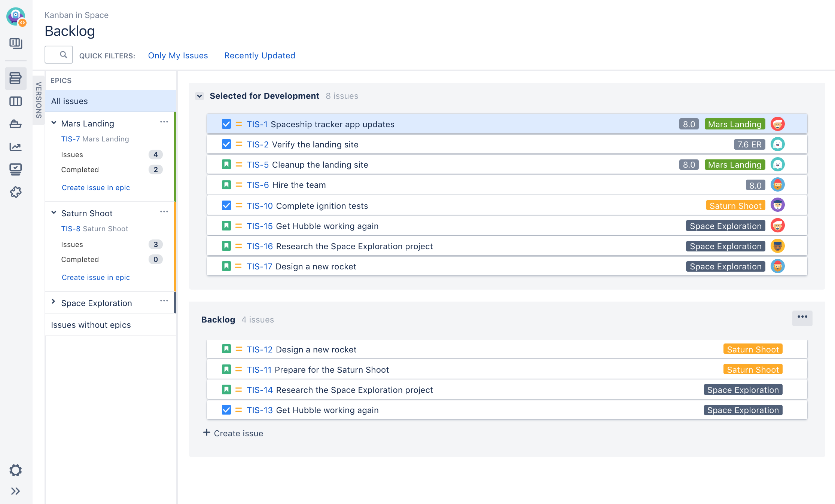Click the ellipsis icon next to Saturn Shoot
Screen dimensions: 835x504
click(x=165, y=212)
